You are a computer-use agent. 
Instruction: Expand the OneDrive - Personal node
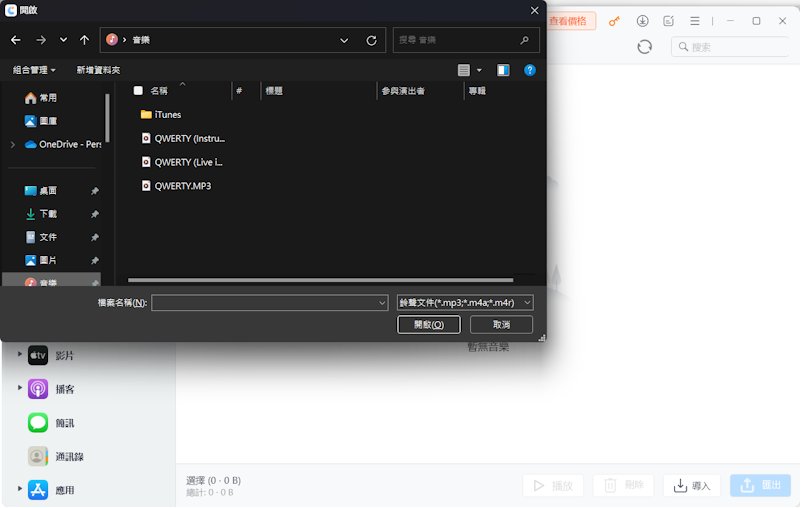13,145
